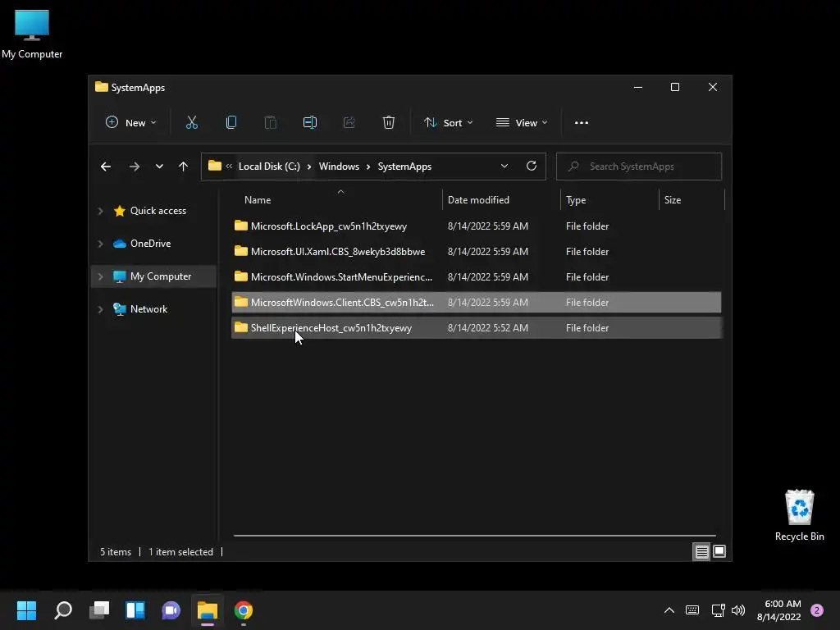Open the taskbar clock and date
The height and width of the screenshot is (630, 840).
(779, 610)
